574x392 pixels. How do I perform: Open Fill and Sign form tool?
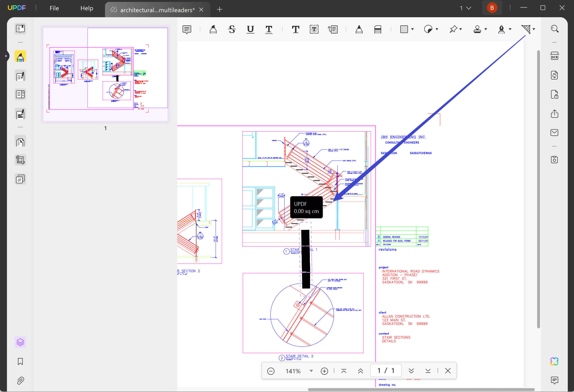20,114
